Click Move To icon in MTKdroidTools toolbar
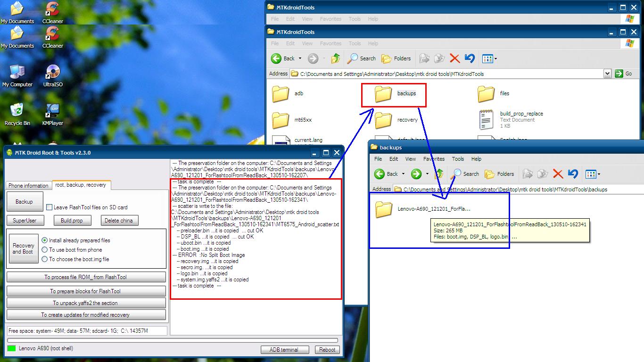The height and width of the screenshot is (362, 644). (x=424, y=58)
